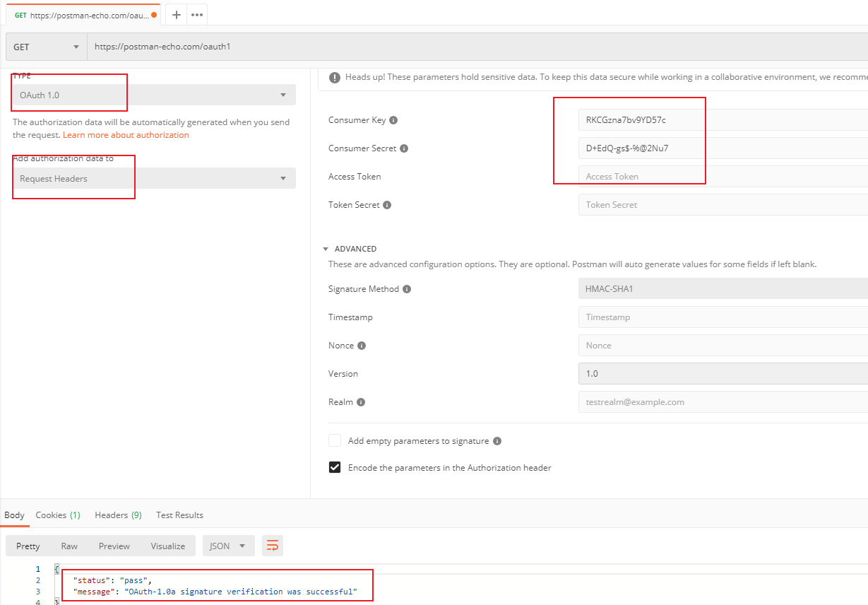Image resolution: width=868 pixels, height=605 pixels.
Task: Open the HMAC-SHA1 signature method dropdown
Action: point(723,289)
